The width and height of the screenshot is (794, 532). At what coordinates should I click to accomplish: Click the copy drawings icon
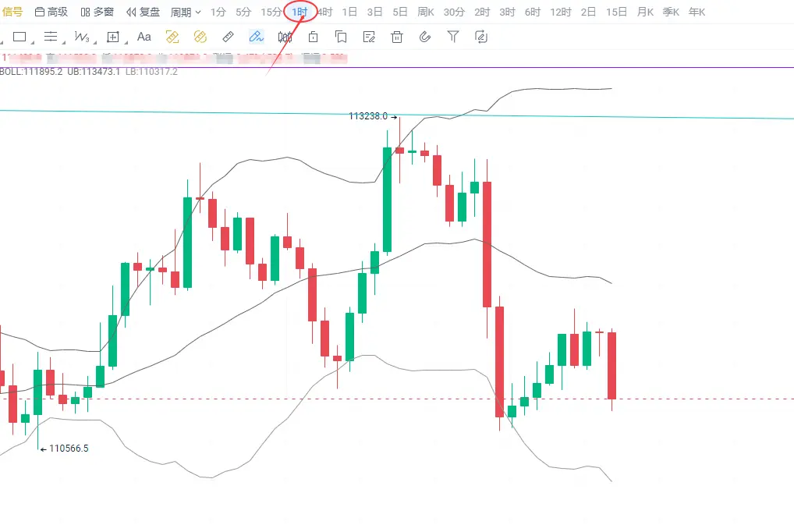(341, 37)
